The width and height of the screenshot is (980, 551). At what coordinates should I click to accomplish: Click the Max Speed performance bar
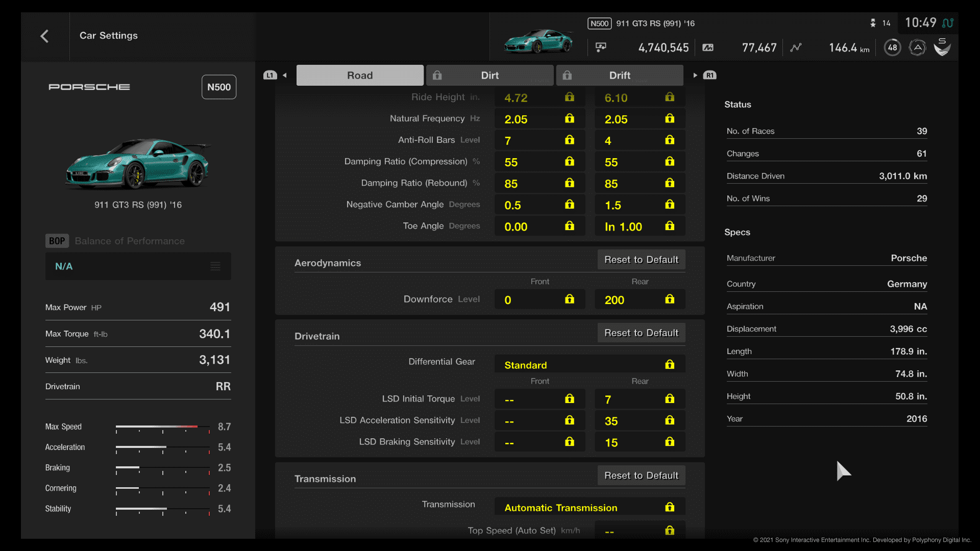[163, 427]
